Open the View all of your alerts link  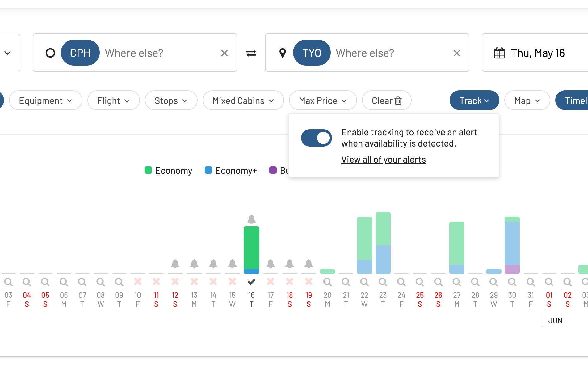(x=383, y=160)
